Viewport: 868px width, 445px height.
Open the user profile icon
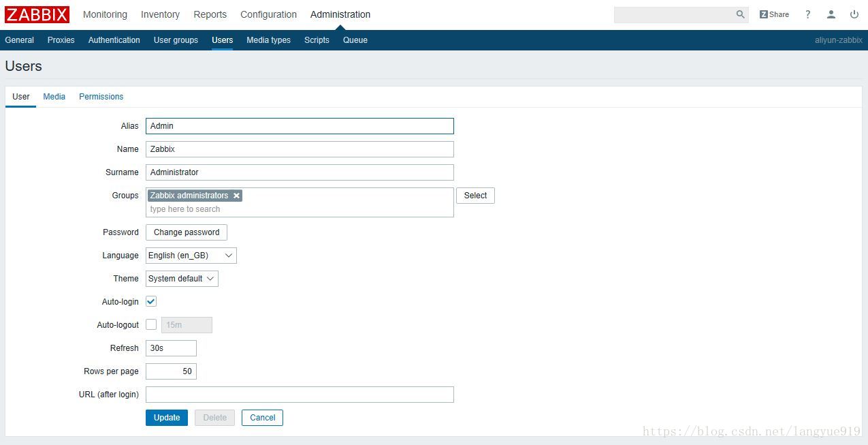(831, 14)
